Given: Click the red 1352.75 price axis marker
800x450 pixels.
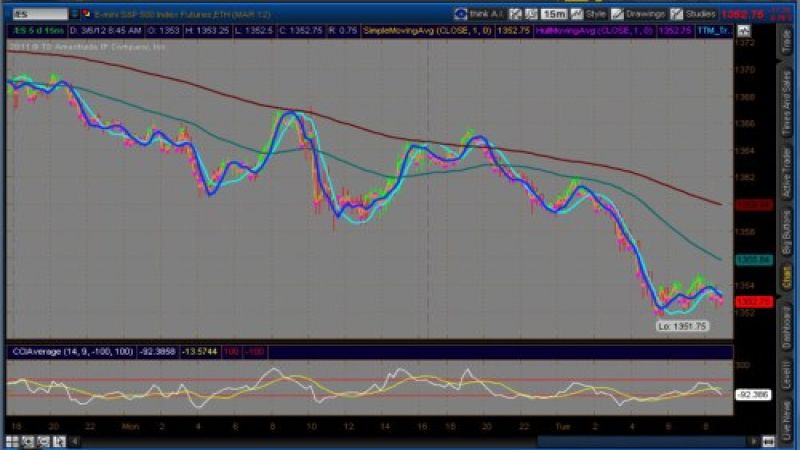Looking at the screenshot, I should click(x=754, y=302).
